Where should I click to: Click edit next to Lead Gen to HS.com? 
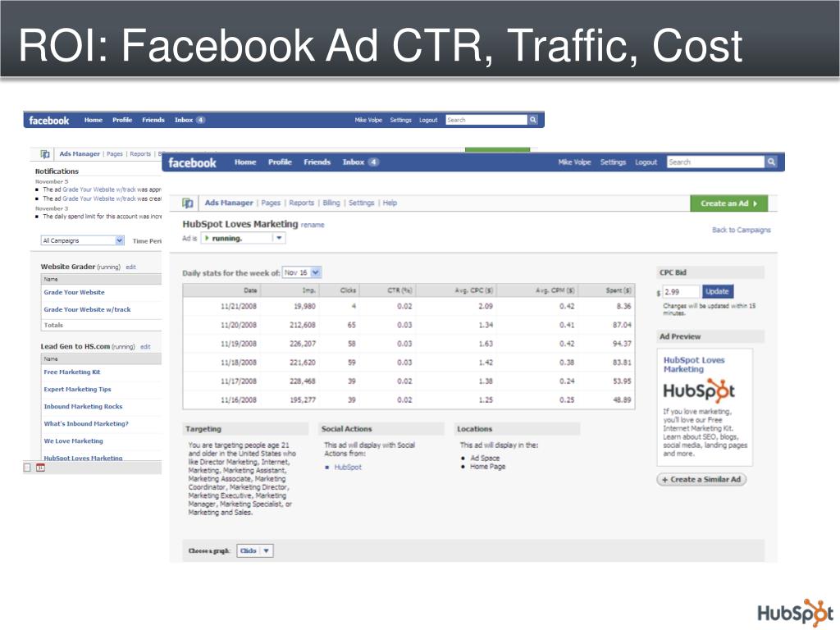coord(145,347)
